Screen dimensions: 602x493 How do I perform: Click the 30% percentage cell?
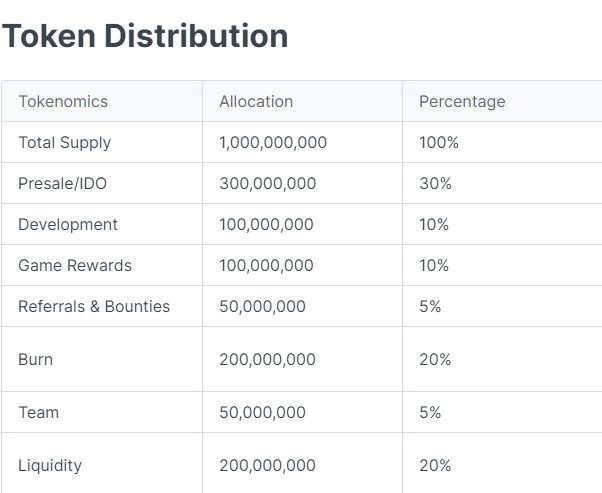435,183
